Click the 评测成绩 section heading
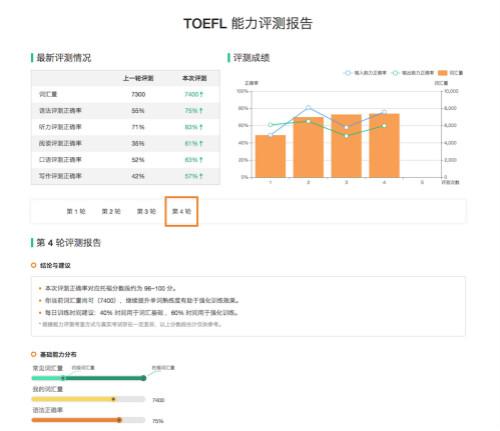The height and width of the screenshot is (431, 500). click(251, 58)
